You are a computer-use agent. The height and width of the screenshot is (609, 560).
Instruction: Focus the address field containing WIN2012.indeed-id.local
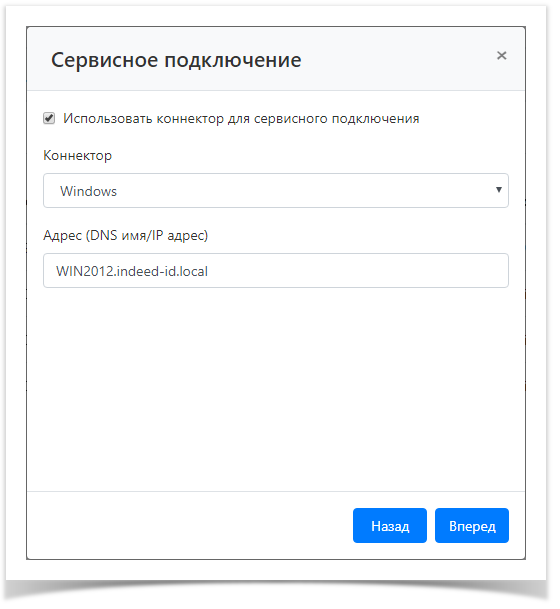coord(276,271)
